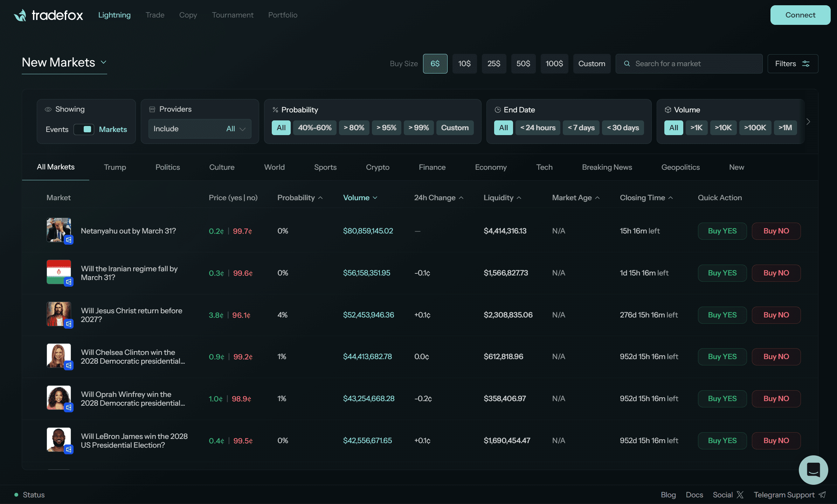This screenshot has height=504, width=837.
Task: Click the Telegram paper plane icon
Action: [x=822, y=495]
